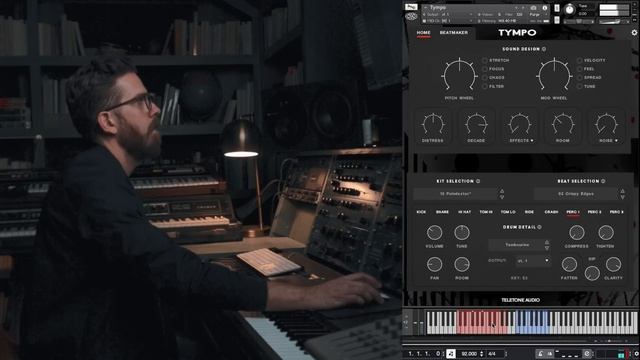
Task: Enable the Tune option for the mod wheel
Action: click(x=579, y=87)
